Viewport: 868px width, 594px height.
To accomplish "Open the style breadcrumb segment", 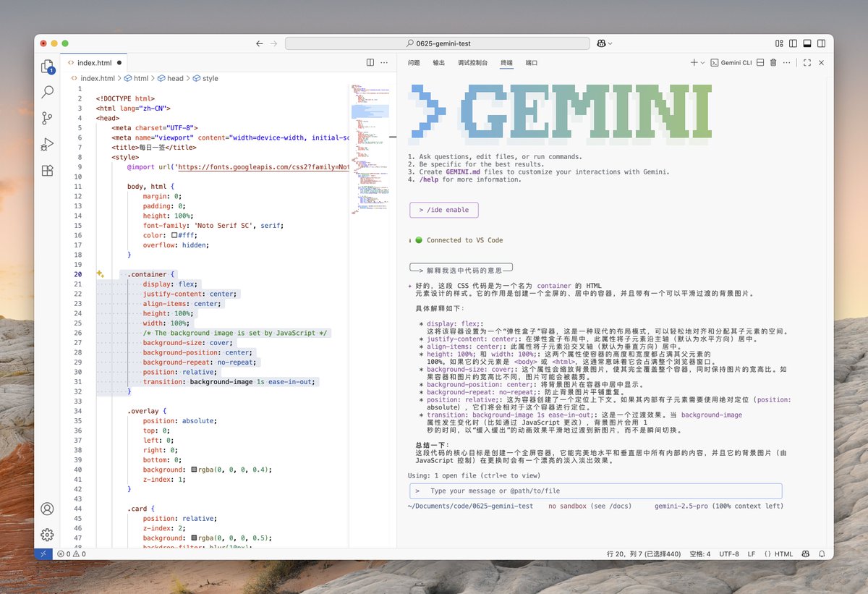I will tap(210, 78).
